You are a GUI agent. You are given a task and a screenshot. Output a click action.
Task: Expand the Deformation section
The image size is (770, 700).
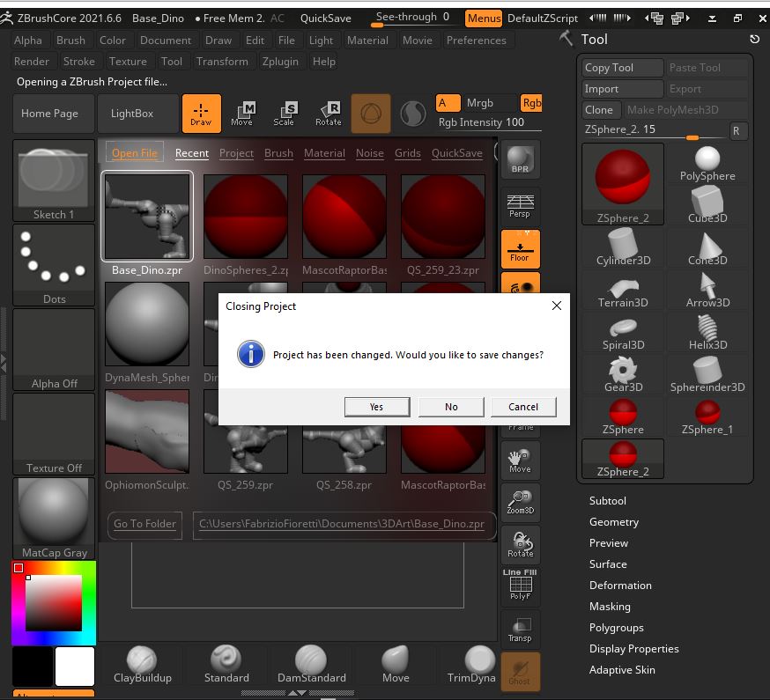(x=620, y=585)
